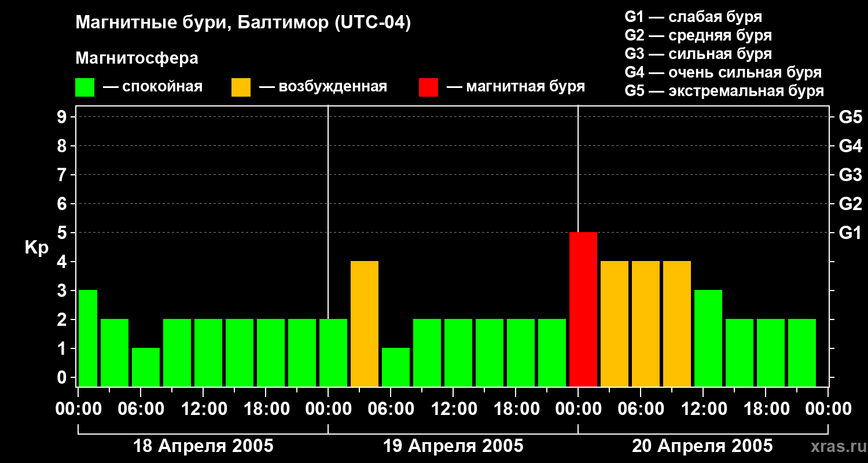Click the 'G2' label on right axis
The width and height of the screenshot is (868, 463).
[851, 204]
